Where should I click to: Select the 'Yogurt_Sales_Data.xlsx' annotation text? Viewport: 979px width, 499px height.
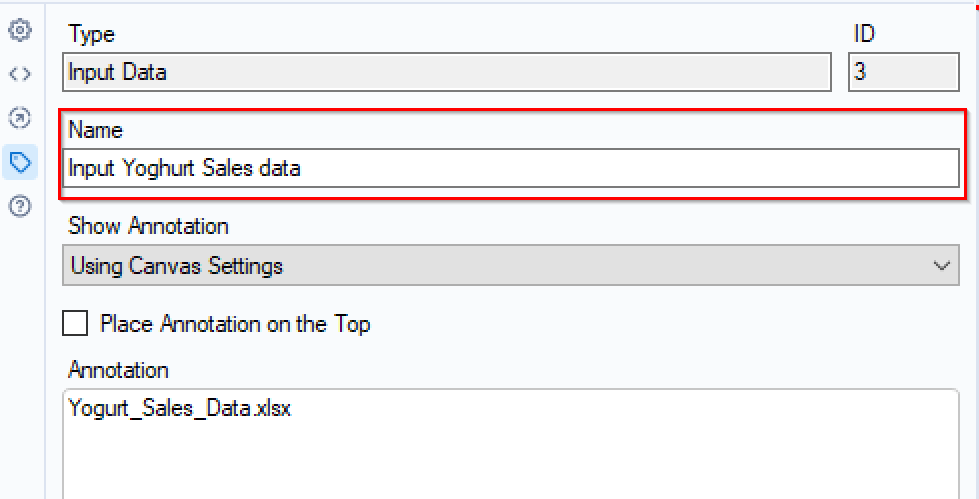click(x=180, y=409)
